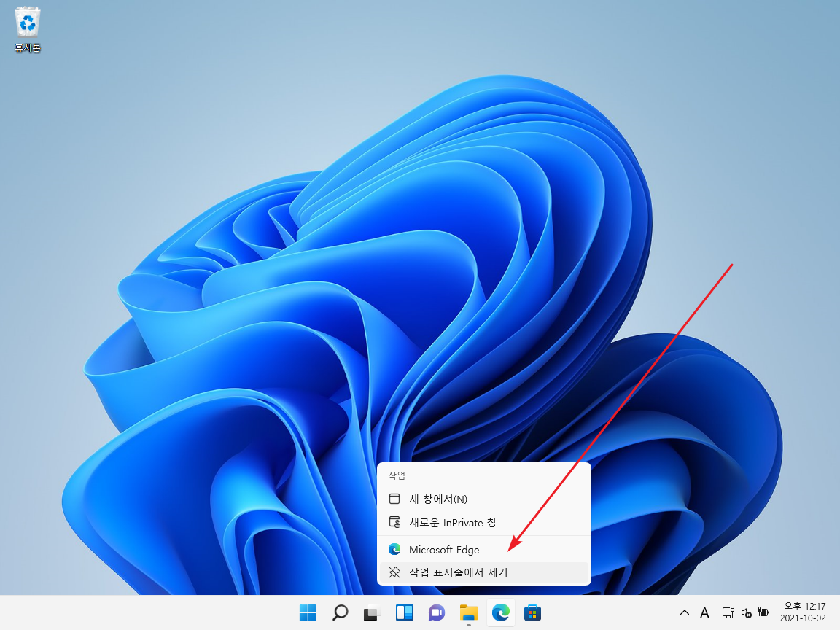Launch Microsoft Edge from the jump list
The width and height of the screenshot is (840, 630).
tap(484, 550)
